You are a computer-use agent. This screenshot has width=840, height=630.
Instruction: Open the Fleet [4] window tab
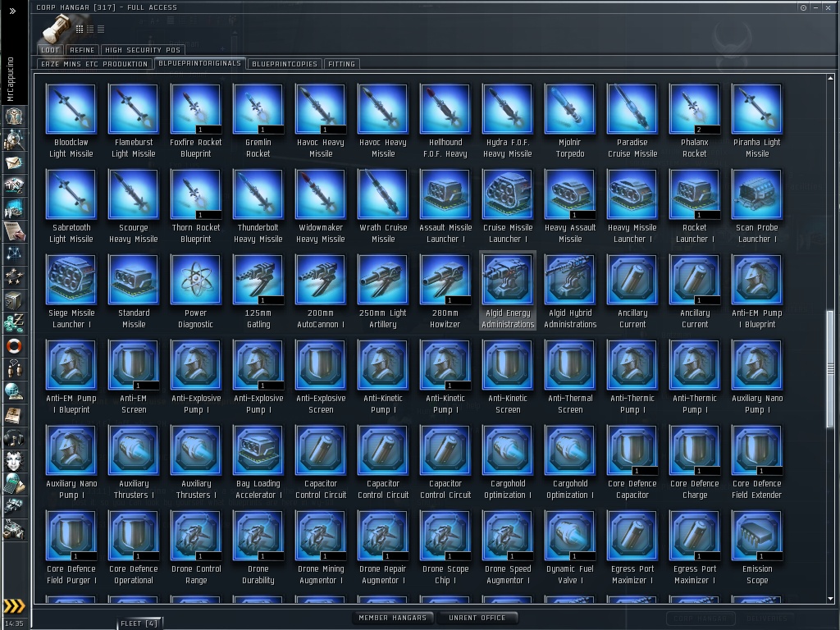[139, 623]
